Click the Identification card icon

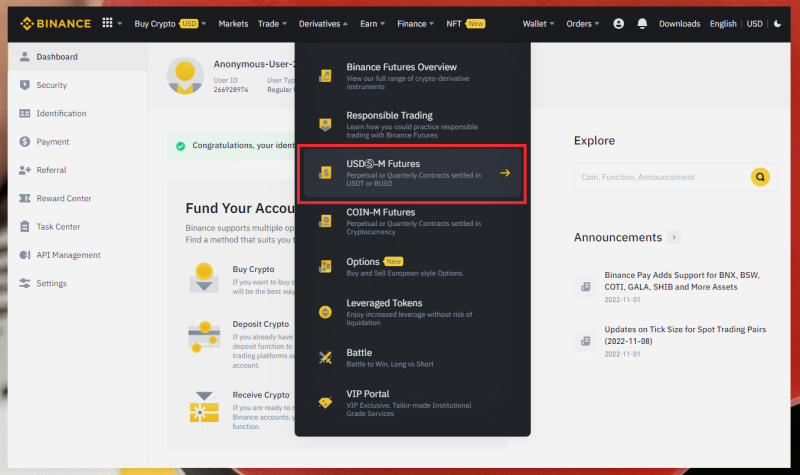[x=24, y=113]
